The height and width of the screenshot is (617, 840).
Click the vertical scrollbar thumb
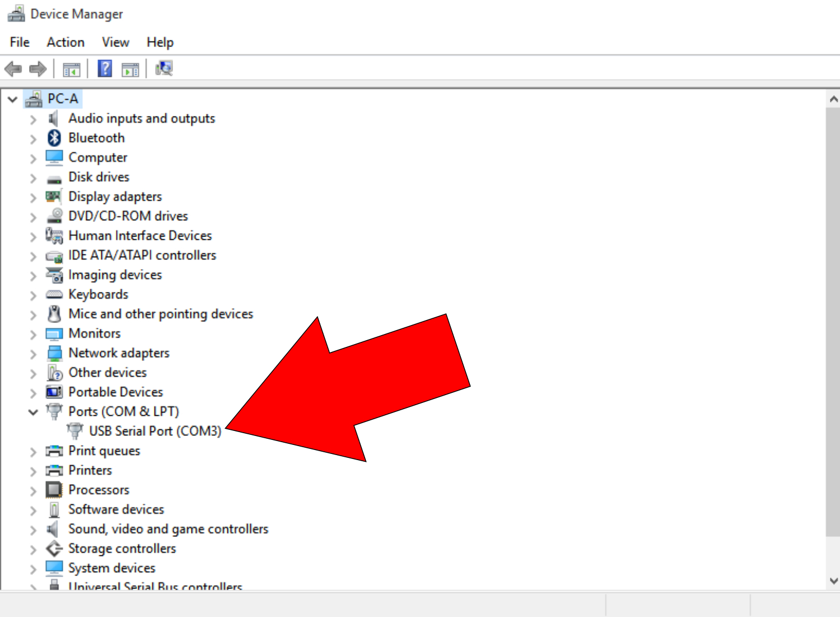point(833,322)
